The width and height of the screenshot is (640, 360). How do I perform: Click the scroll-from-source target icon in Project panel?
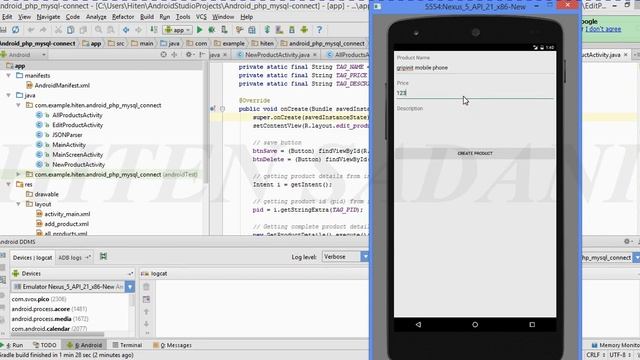pos(163,54)
